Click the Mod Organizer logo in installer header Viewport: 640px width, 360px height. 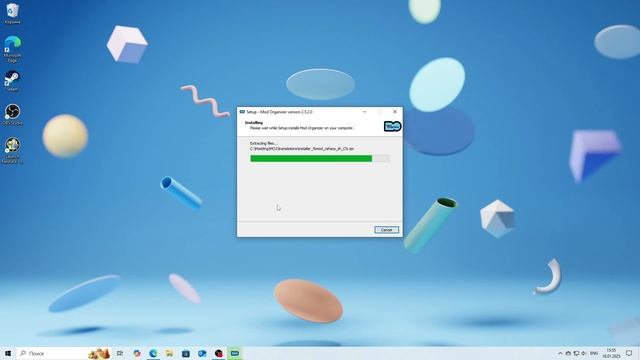point(393,127)
